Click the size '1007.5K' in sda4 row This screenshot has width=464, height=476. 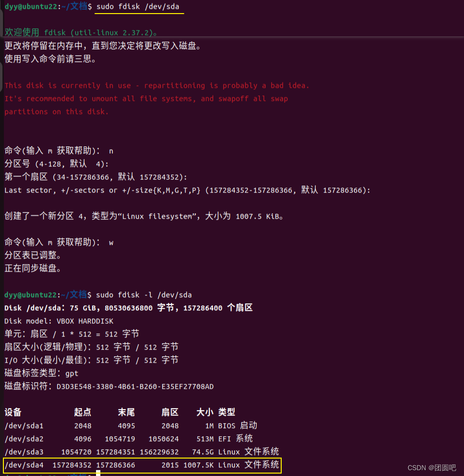[x=198, y=465]
